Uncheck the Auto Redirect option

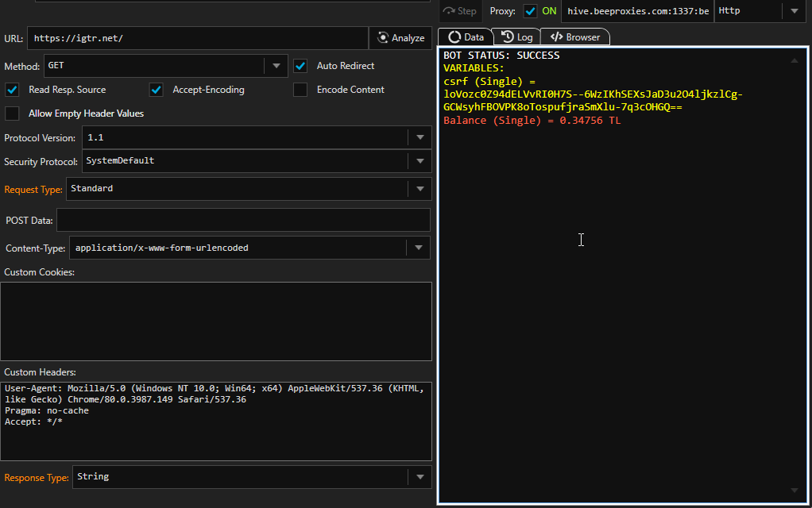pyautogui.click(x=300, y=66)
